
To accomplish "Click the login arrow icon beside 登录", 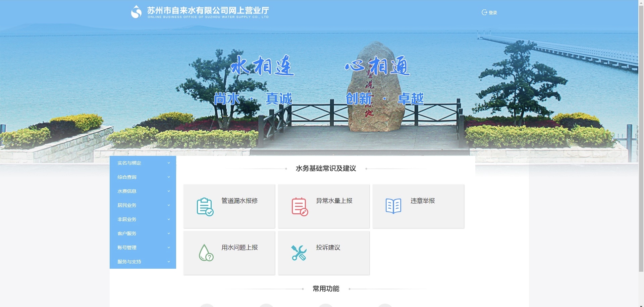I will click(484, 12).
